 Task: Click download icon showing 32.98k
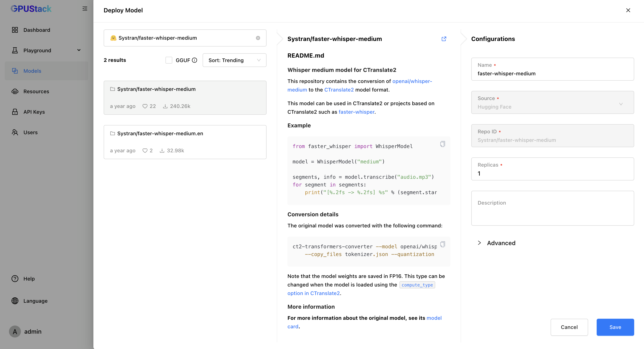pyautogui.click(x=162, y=151)
